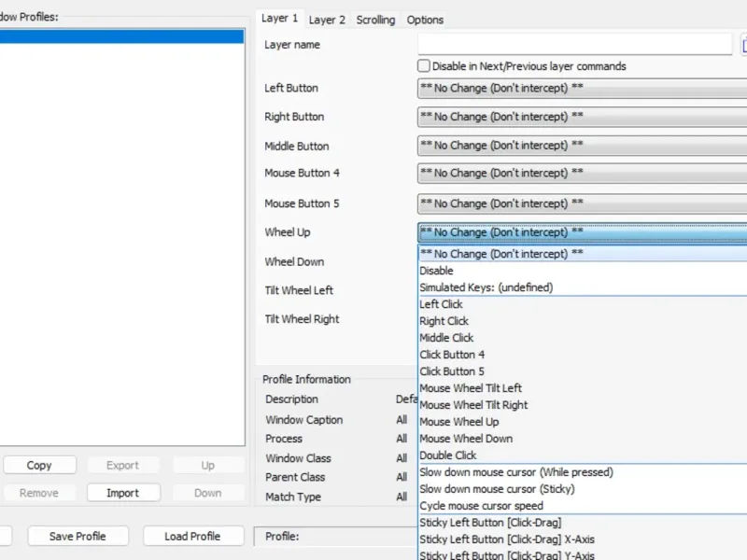Click the Down button
Image resolution: width=747 pixels, height=560 pixels.
pos(207,493)
